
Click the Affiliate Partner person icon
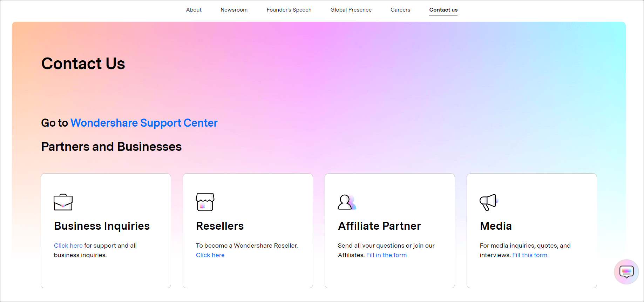click(347, 202)
